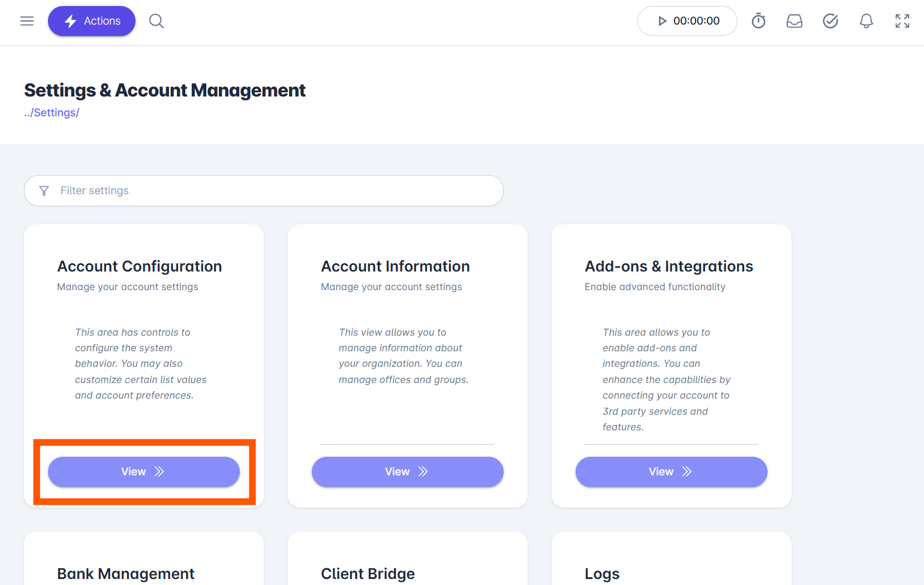This screenshot has height=585, width=924.
Task: Click 'Enable advanced functionality' subtitle
Action: (655, 287)
